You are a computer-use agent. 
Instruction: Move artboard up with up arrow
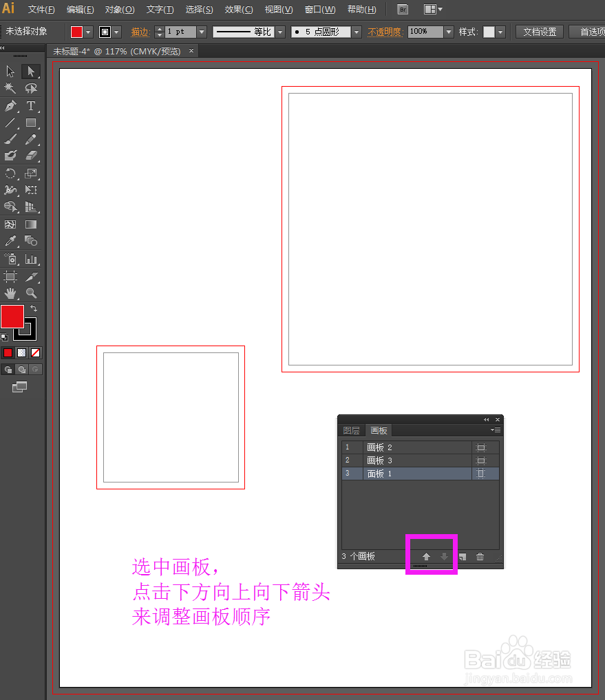[x=426, y=557]
